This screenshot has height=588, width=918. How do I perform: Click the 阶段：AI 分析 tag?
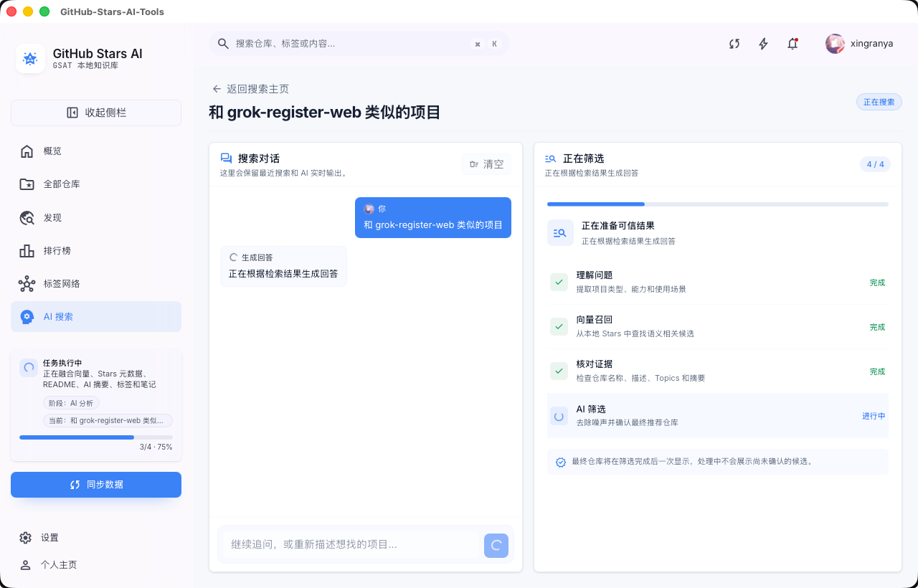pyautogui.click(x=71, y=403)
